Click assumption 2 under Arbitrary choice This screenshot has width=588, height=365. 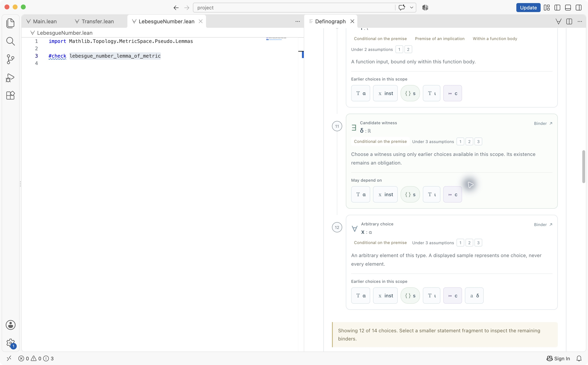click(x=469, y=243)
